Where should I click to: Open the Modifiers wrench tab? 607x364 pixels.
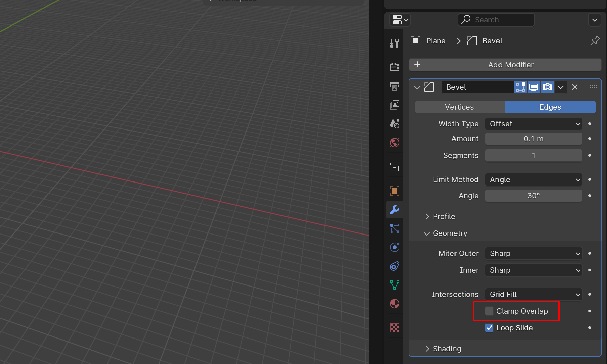coord(395,210)
